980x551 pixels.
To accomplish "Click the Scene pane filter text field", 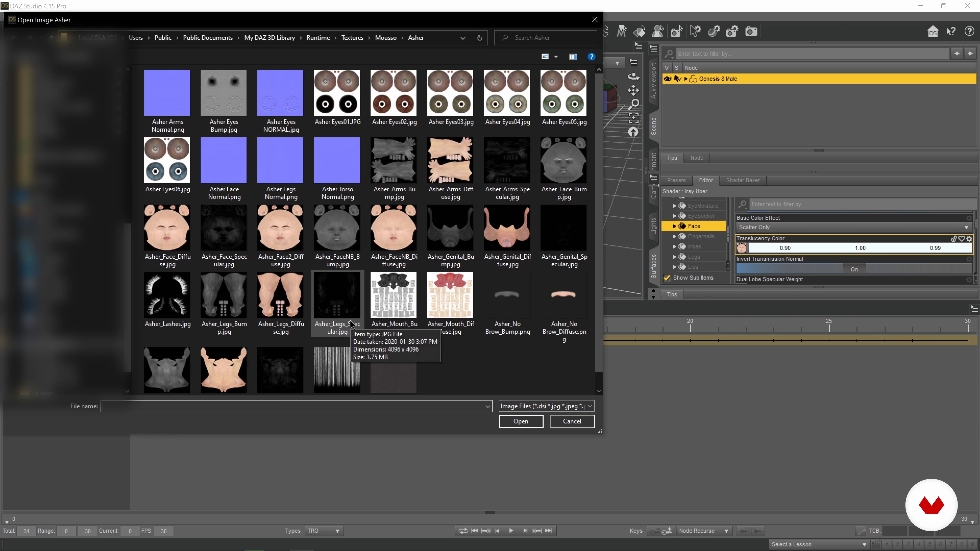I will click(813, 54).
